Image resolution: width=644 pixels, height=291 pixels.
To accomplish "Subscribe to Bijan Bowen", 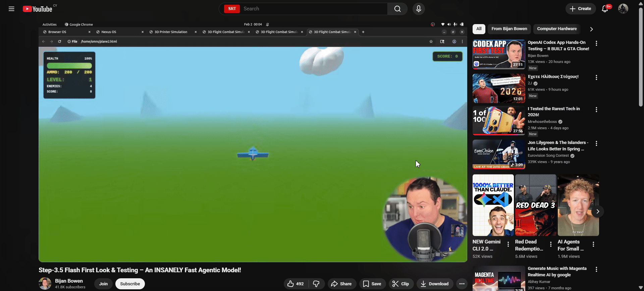I will [130, 284].
